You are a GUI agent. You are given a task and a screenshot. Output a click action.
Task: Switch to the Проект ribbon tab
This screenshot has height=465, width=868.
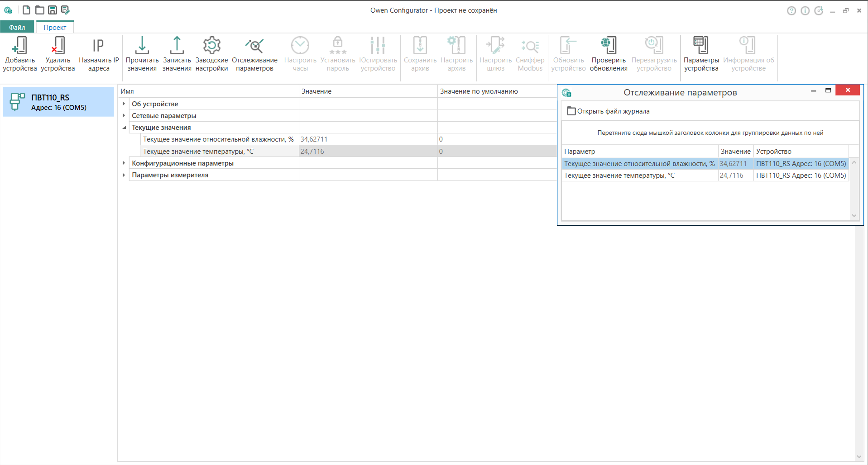55,27
